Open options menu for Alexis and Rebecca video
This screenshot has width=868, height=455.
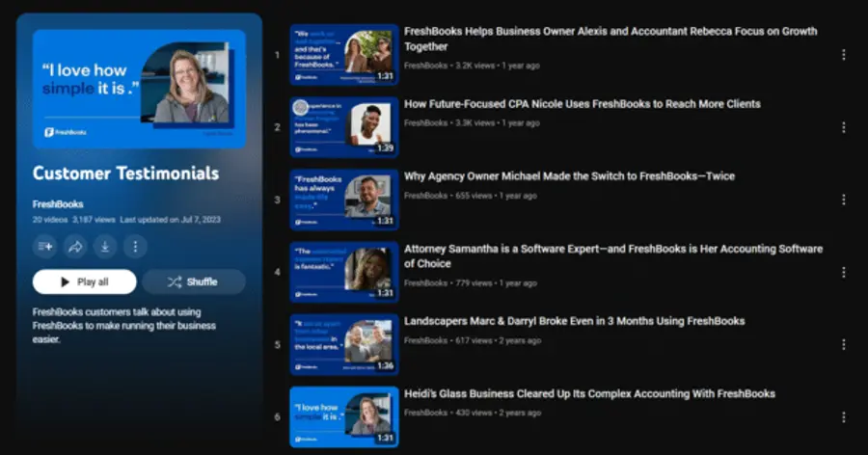844,55
